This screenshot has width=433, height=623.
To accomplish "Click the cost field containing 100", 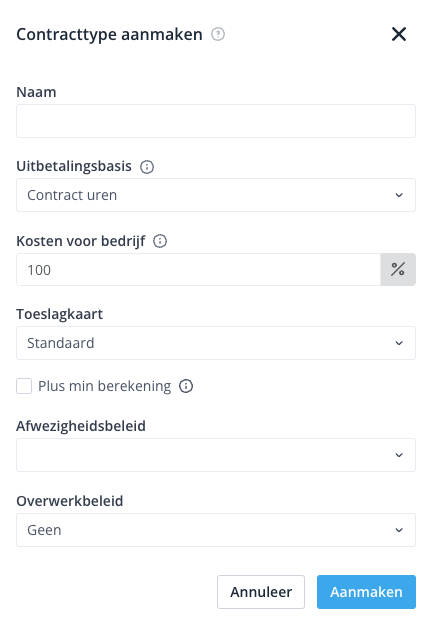I will tap(199, 269).
